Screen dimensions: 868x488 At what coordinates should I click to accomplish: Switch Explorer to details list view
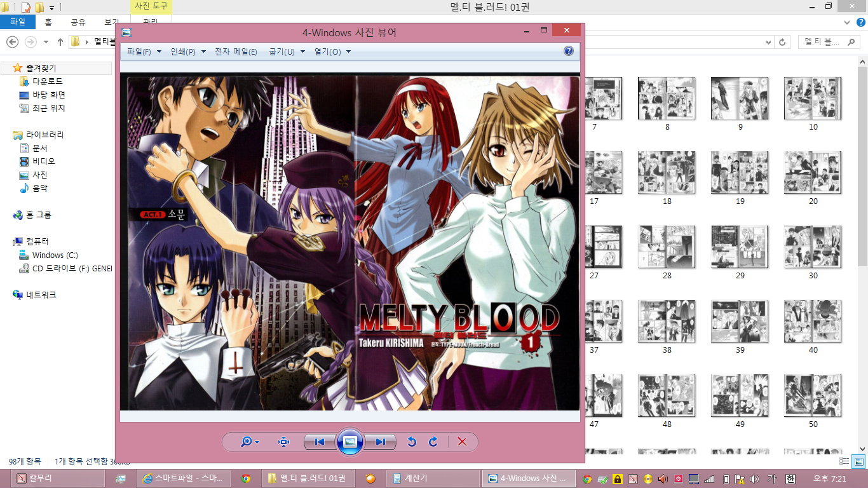[845, 461]
